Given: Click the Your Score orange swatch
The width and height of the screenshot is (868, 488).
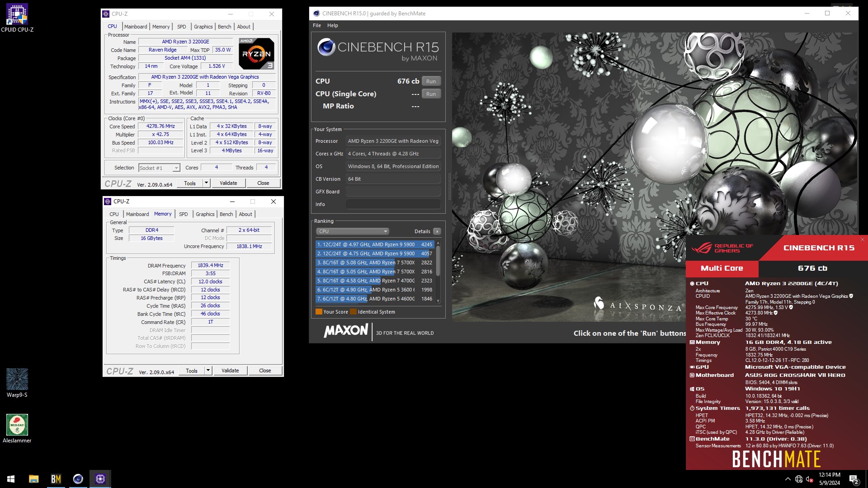Looking at the screenshot, I should pyautogui.click(x=319, y=312).
